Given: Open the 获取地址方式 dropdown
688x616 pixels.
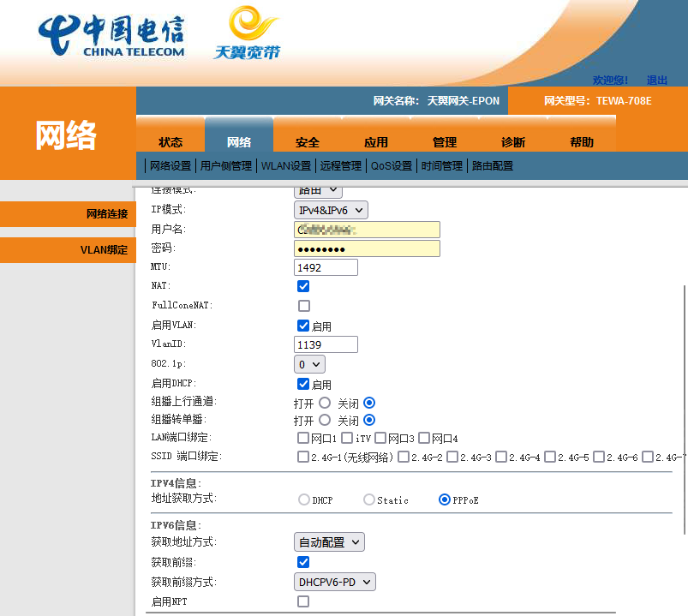Looking at the screenshot, I should [x=329, y=542].
